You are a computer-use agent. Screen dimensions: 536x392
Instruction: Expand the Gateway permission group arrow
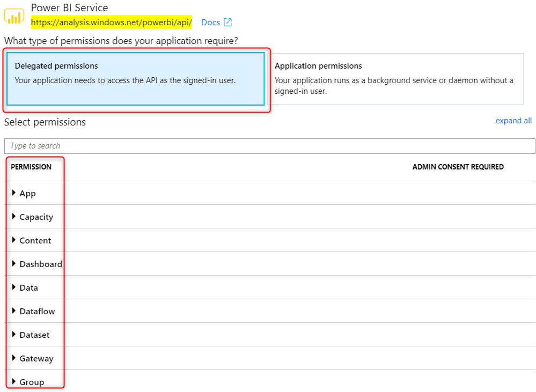click(13, 358)
